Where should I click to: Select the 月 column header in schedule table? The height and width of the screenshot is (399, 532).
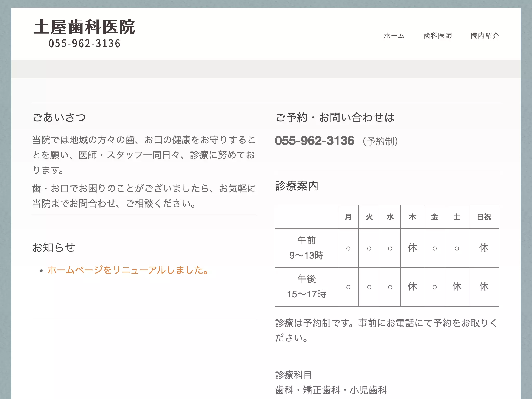(348, 217)
